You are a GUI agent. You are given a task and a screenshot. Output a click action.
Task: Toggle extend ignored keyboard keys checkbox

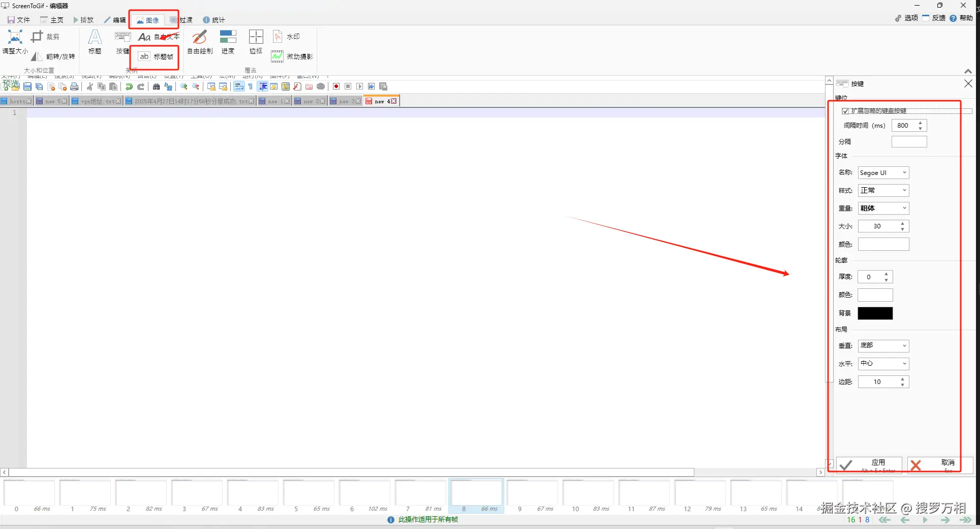845,111
